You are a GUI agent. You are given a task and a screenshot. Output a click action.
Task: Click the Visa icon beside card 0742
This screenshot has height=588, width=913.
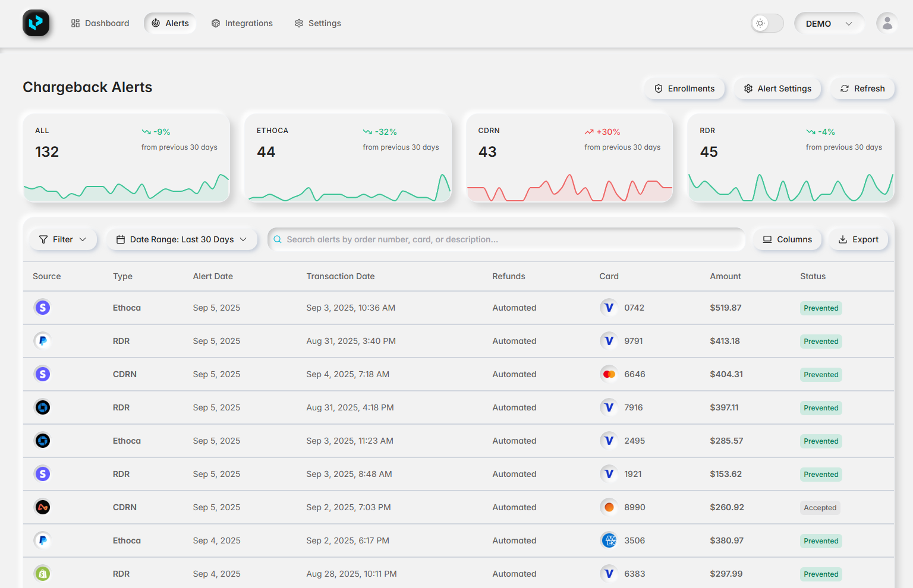(x=609, y=308)
